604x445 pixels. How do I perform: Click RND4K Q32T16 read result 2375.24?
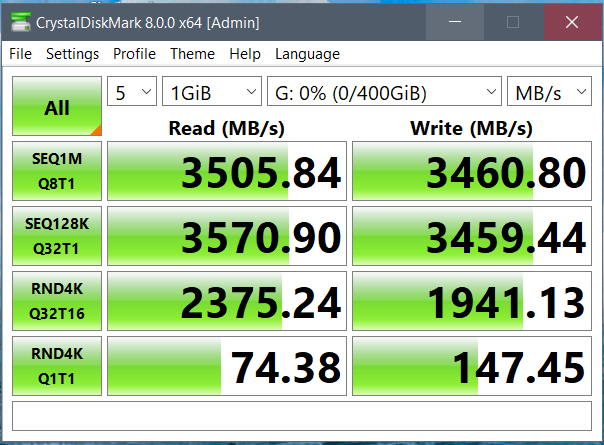pos(227,301)
